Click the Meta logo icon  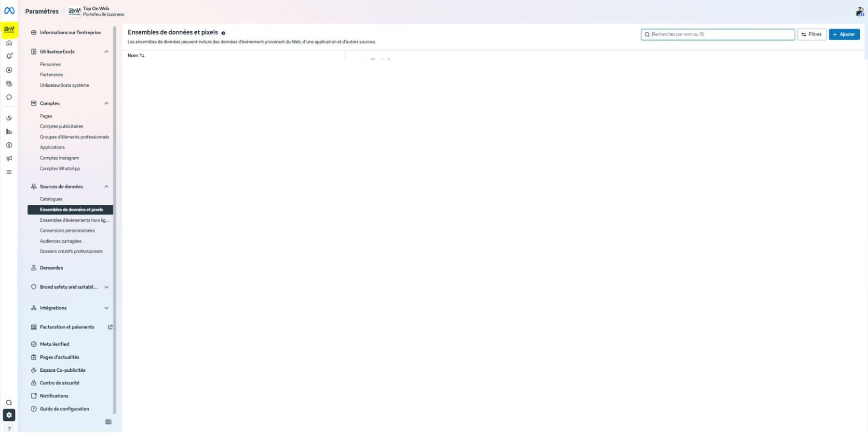pyautogui.click(x=9, y=11)
